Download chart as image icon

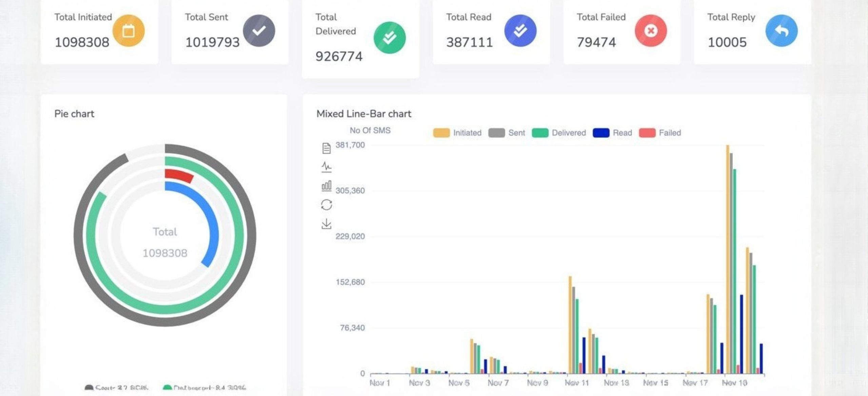click(x=326, y=224)
